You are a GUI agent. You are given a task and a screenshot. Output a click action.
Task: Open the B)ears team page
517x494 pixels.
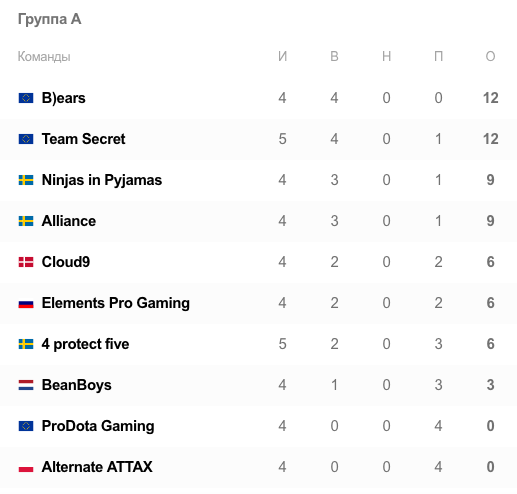[x=63, y=98]
